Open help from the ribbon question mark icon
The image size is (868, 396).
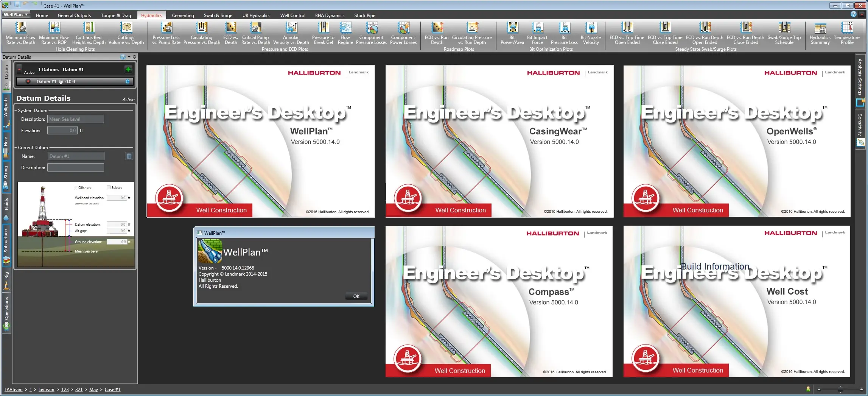tap(853, 14)
